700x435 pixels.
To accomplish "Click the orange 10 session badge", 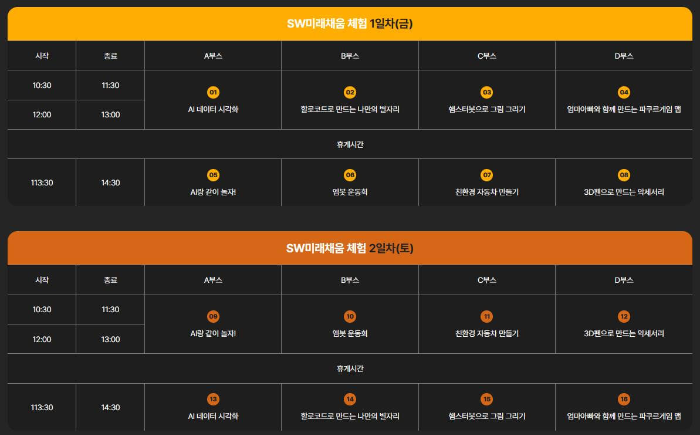I will click(x=350, y=317).
